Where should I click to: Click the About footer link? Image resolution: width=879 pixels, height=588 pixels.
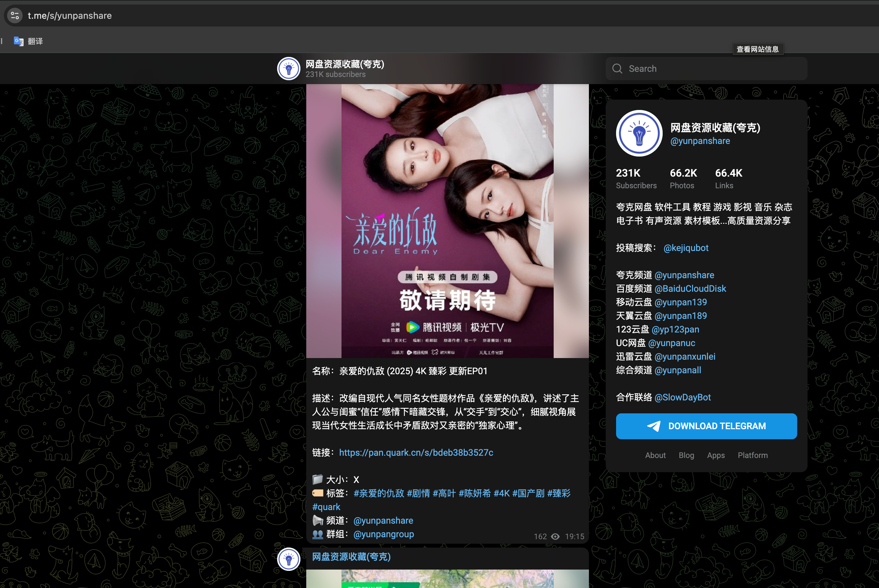click(x=655, y=455)
